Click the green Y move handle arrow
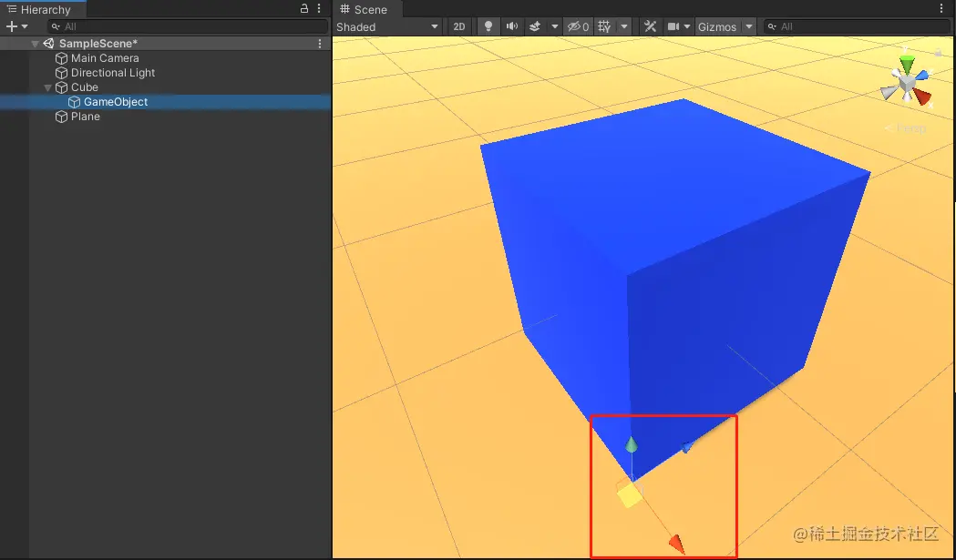 click(x=632, y=445)
